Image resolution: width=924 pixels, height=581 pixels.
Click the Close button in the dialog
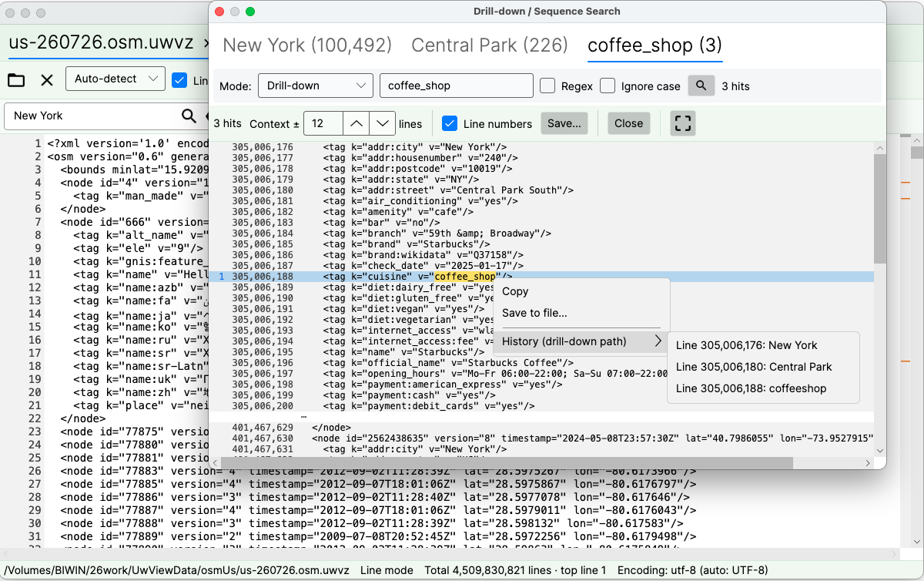(628, 123)
